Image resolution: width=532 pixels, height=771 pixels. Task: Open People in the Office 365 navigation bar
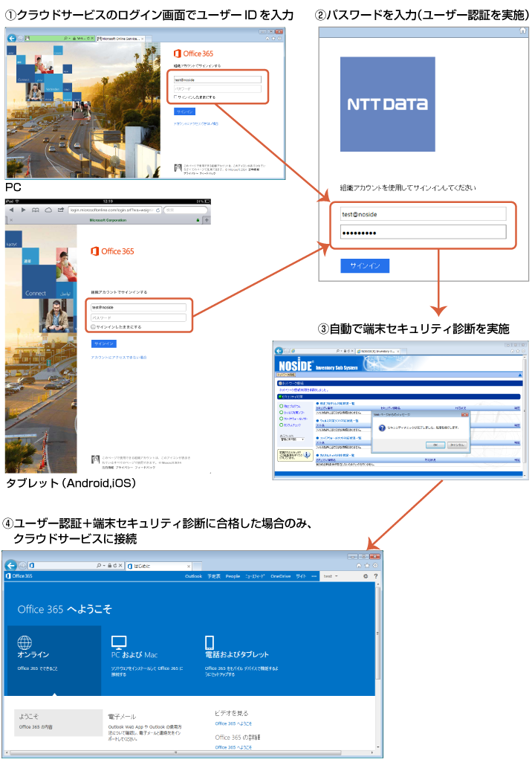233,575
